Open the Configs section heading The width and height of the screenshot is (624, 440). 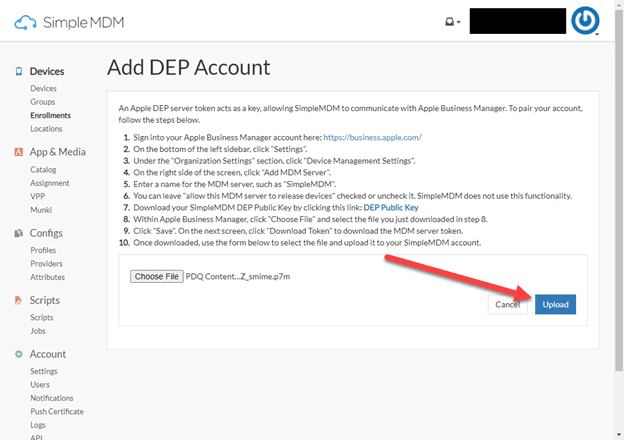pos(46,233)
